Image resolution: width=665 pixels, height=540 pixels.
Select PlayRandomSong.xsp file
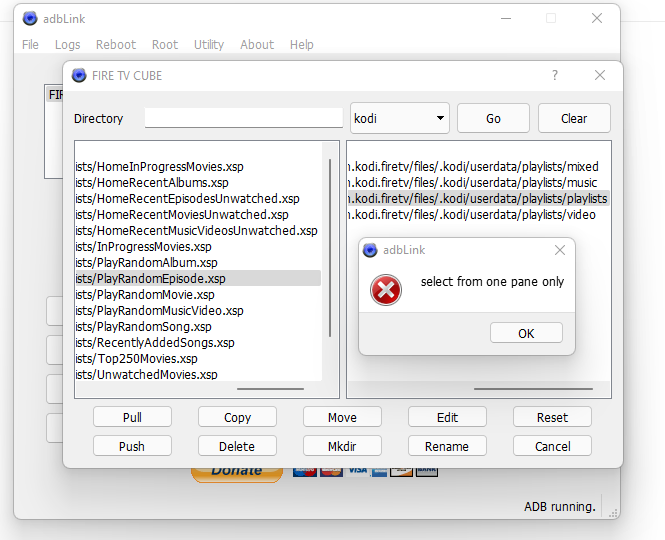[x=198, y=327]
